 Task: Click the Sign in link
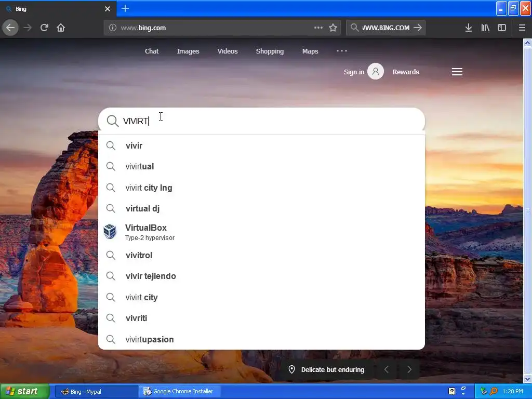click(x=353, y=72)
